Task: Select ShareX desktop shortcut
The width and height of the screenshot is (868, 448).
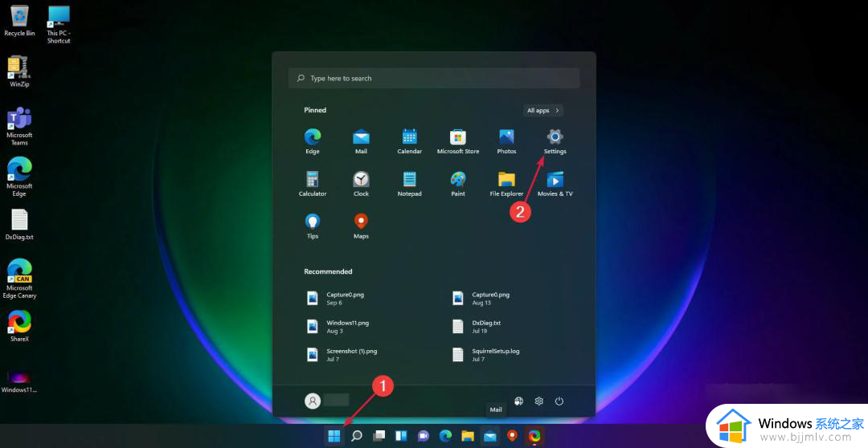Action: pyautogui.click(x=19, y=326)
